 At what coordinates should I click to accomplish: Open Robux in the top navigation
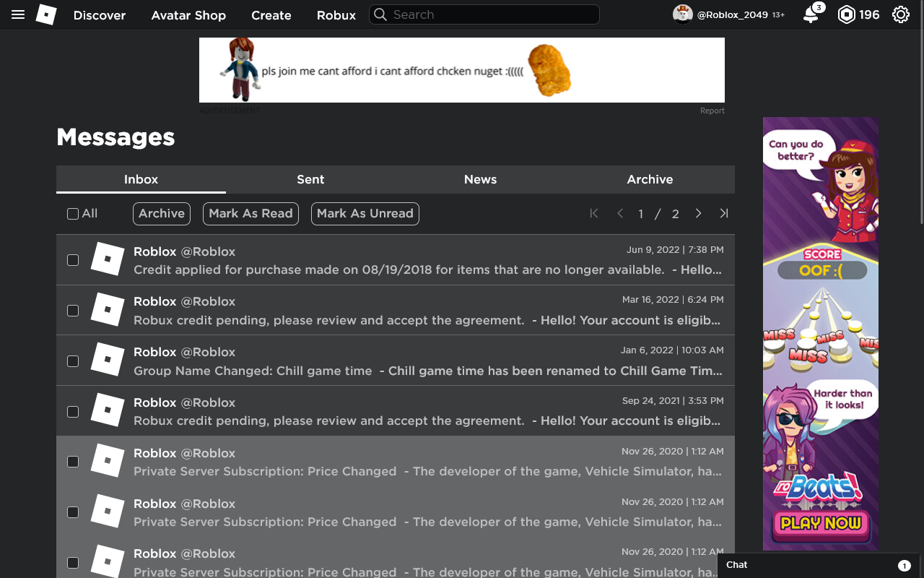click(336, 14)
